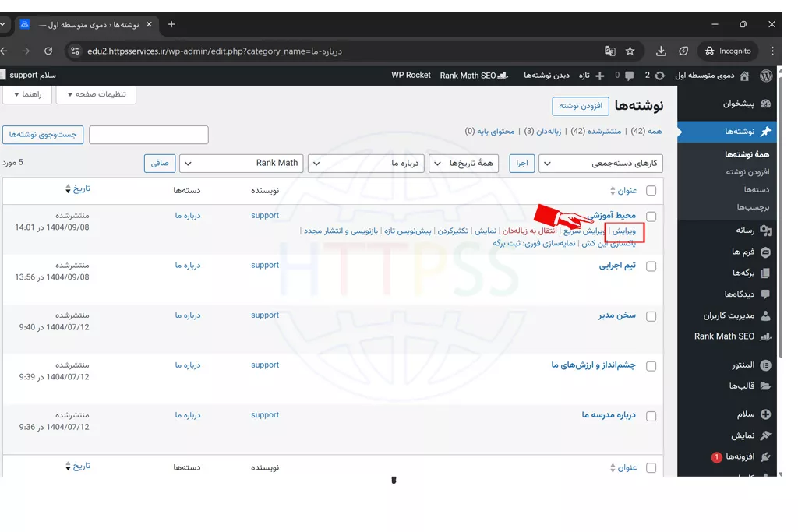This screenshot has height=532, width=798.
Task: Bookmark page with the star icon
Action: pos(630,51)
